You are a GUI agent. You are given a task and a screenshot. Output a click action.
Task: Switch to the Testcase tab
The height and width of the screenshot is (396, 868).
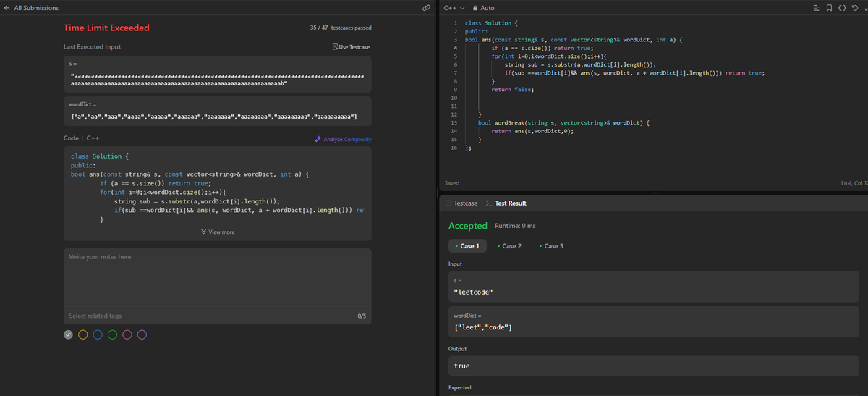tap(461, 203)
